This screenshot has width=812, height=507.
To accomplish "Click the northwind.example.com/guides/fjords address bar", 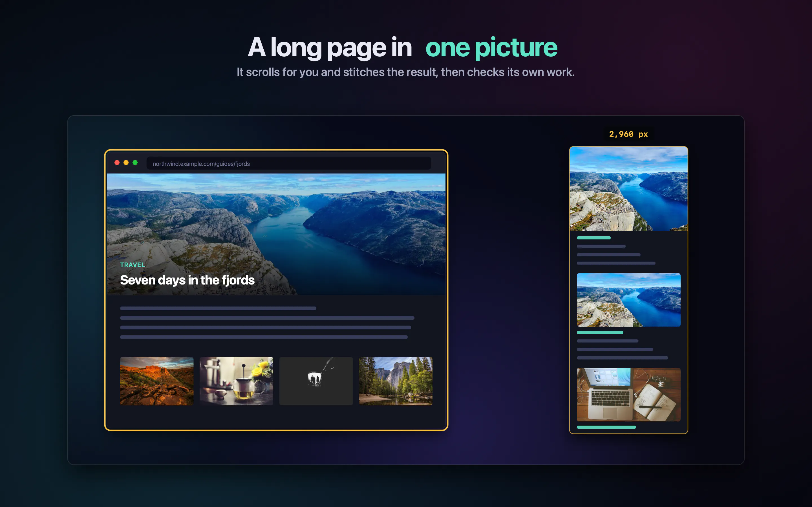I will pos(289,163).
